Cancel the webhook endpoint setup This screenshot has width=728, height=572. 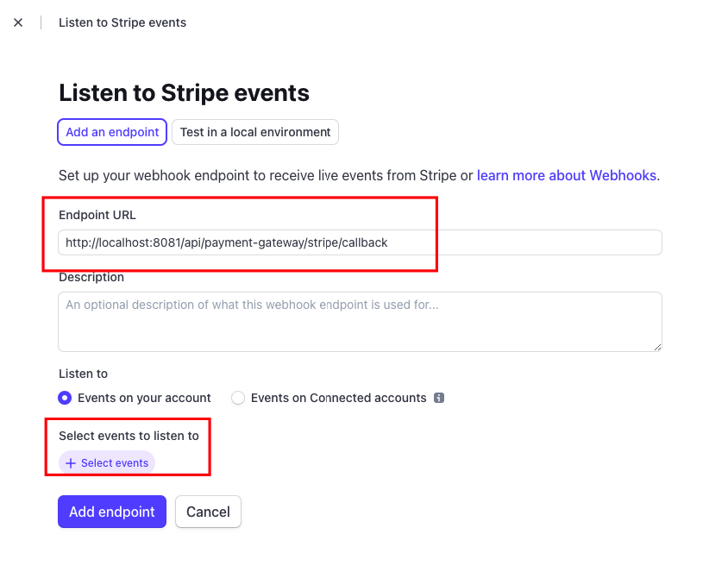208,512
